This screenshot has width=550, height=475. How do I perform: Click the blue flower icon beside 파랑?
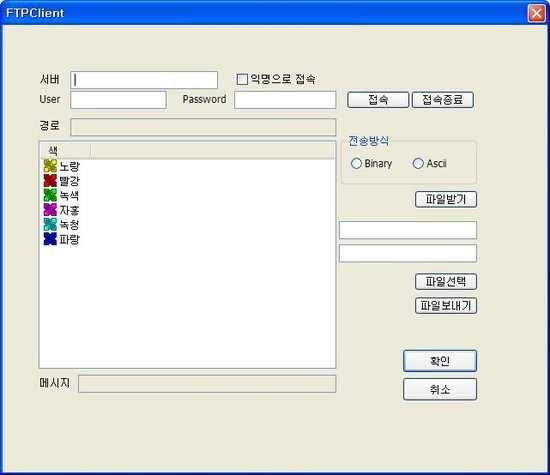(x=50, y=239)
